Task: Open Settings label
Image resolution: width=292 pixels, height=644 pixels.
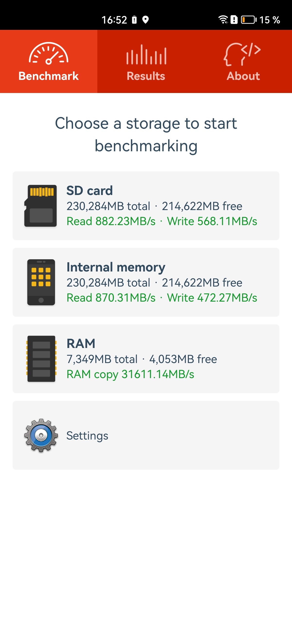Action: [87, 436]
